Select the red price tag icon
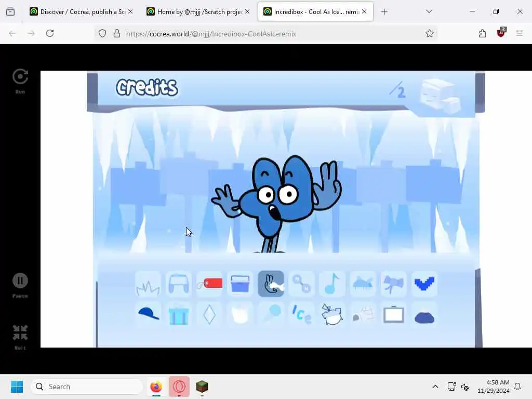532x399 pixels. (209, 284)
